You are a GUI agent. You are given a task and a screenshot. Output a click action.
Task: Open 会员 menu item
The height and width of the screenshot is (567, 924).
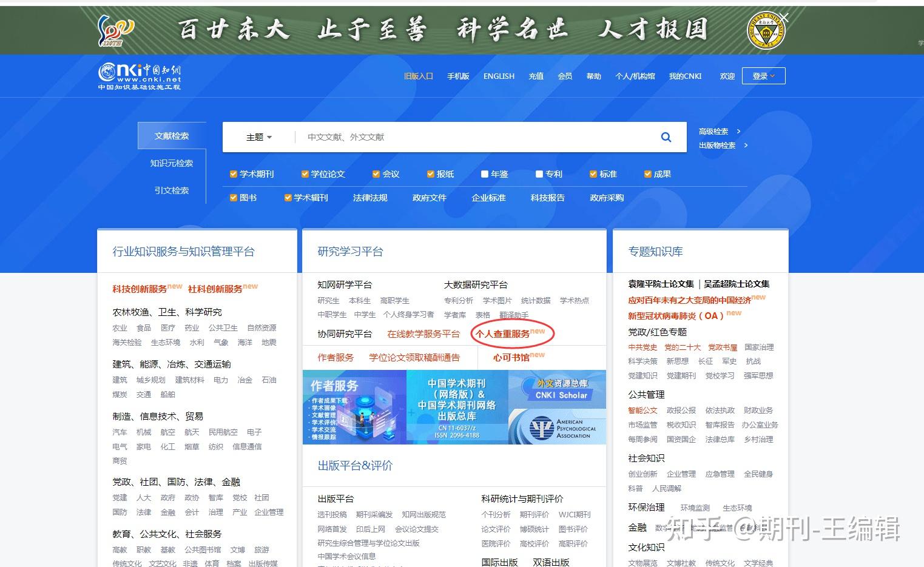pos(565,76)
